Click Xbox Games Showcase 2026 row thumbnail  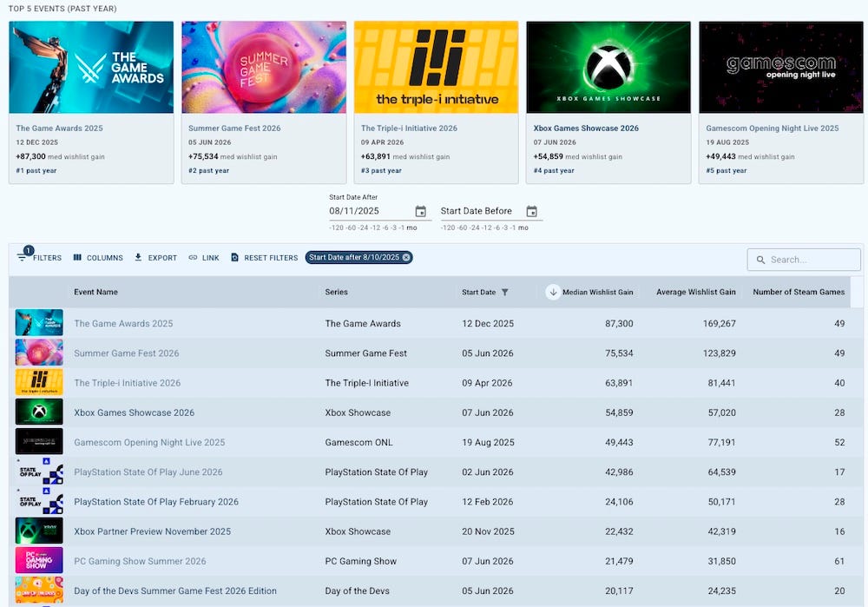(x=39, y=412)
